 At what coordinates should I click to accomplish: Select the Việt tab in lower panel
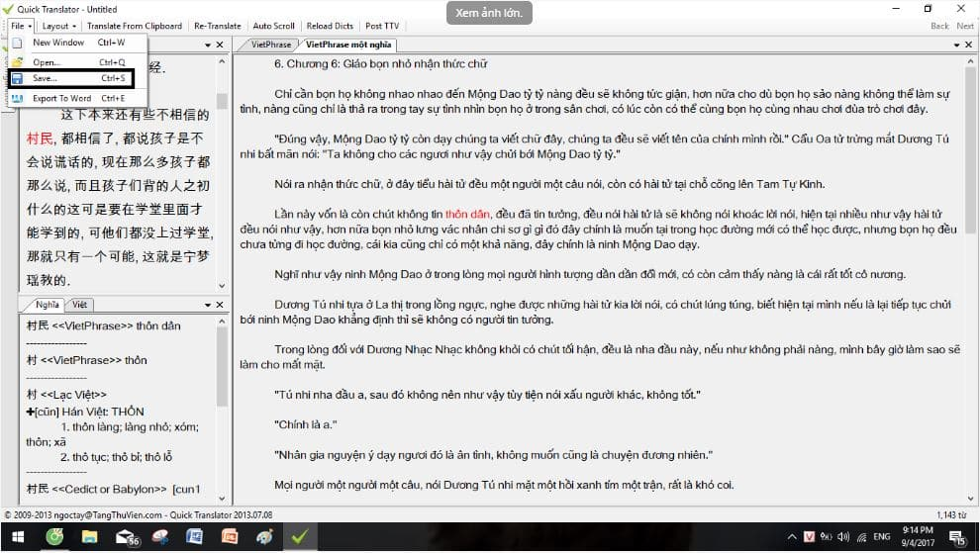[80, 305]
